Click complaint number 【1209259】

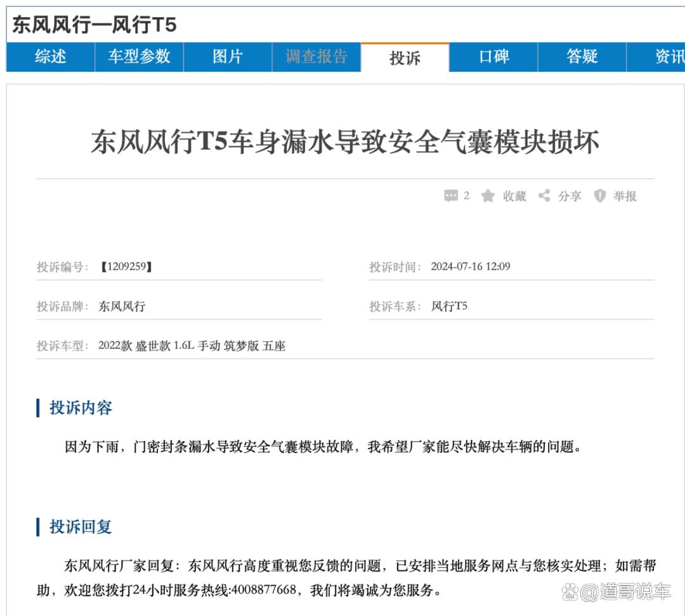(126, 266)
